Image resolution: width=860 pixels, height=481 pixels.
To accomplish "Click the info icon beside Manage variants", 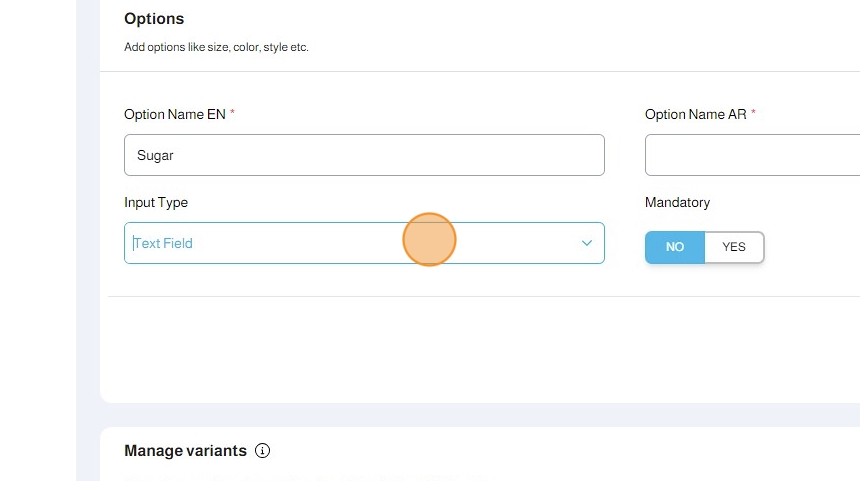I will [263, 451].
